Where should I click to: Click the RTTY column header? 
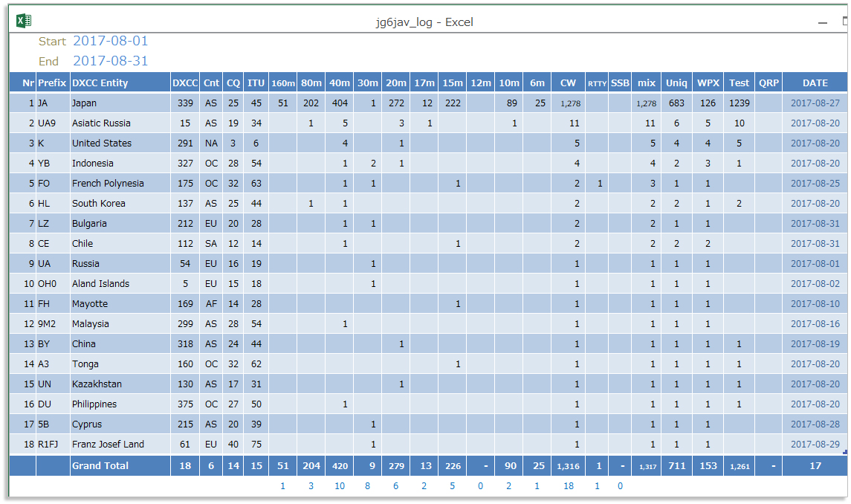tap(597, 83)
